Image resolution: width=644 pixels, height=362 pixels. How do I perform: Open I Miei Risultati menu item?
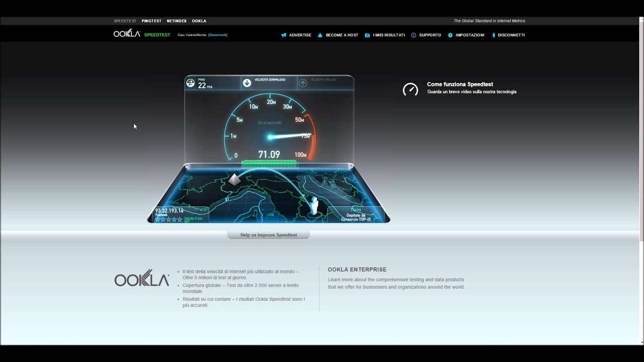pos(389,35)
